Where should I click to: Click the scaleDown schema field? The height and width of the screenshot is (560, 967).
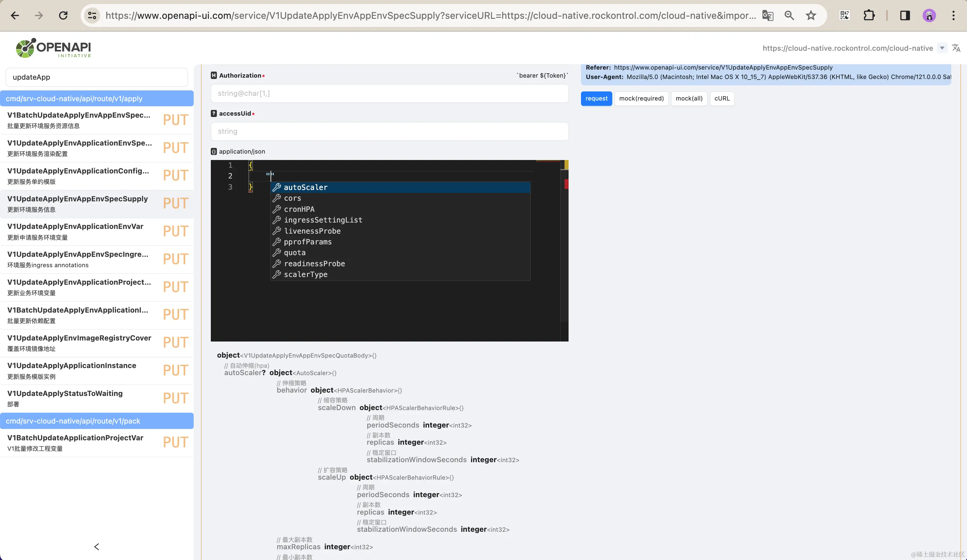[337, 408]
